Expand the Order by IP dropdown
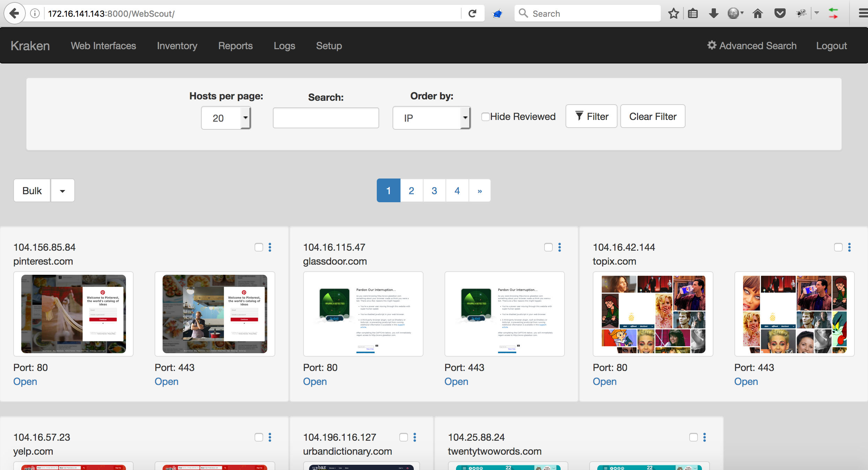Screen dimensions: 868x470 tap(431, 118)
